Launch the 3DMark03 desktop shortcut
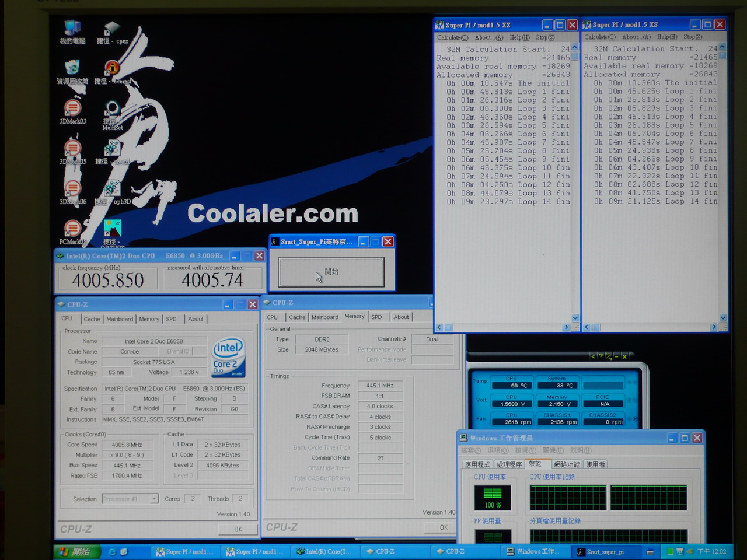747x560 pixels. coord(72,108)
